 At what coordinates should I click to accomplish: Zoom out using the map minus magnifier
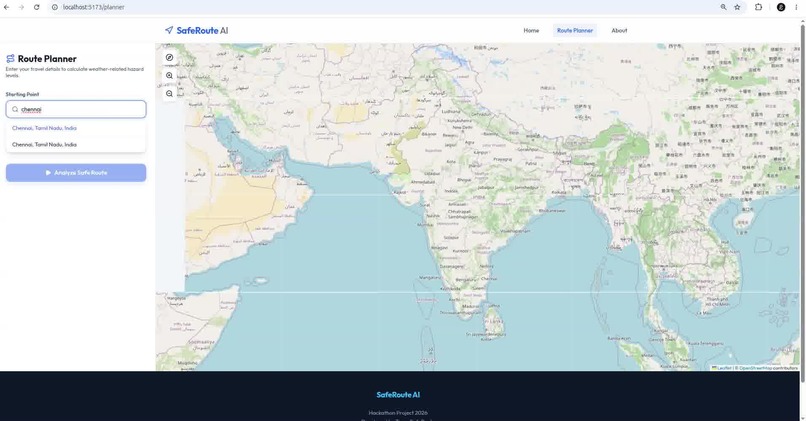(x=169, y=94)
